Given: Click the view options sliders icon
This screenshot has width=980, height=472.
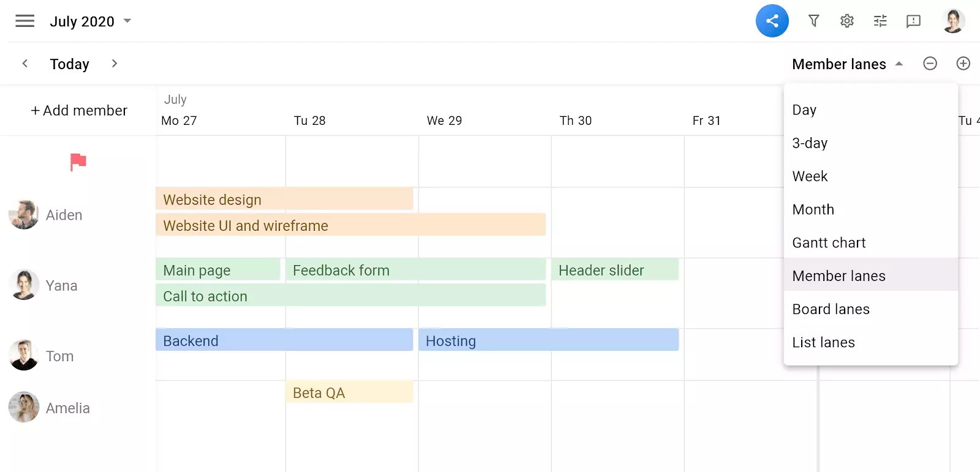Looking at the screenshot, I should 880,20.
